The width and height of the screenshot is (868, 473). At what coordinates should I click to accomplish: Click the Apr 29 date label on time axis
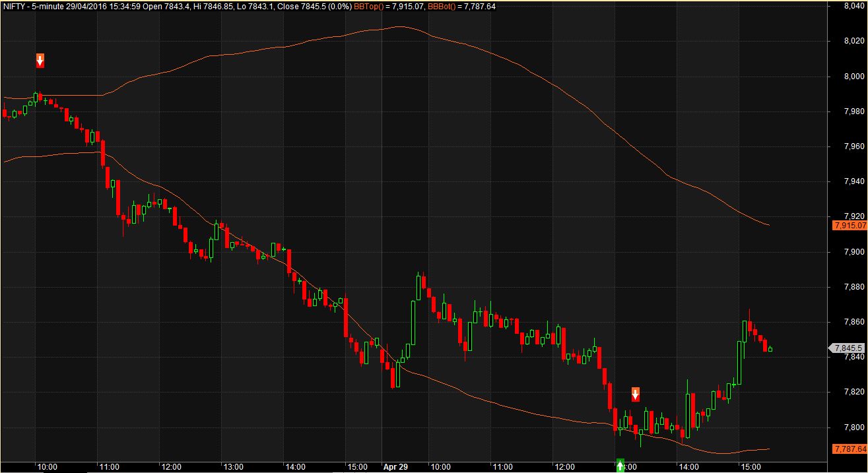point(396,466)
